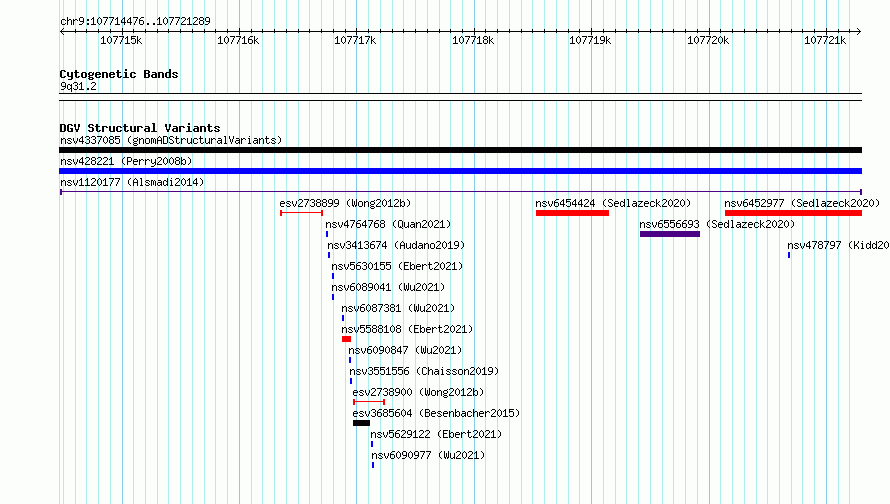Select the black nsv4337085 variant bar
The image size is (890, 504).
coord(460,150)
